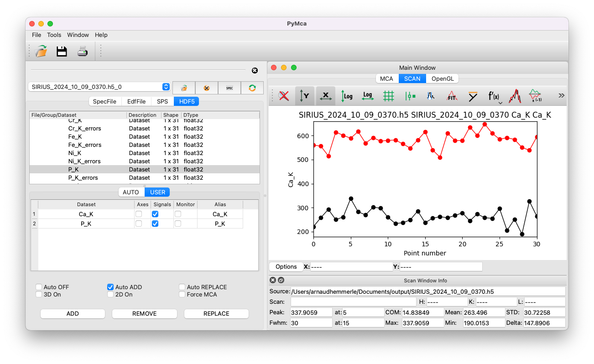Viewport: 594px width, 364px height.
Task: Click the average curves Y icon
Action: point(473,96)
